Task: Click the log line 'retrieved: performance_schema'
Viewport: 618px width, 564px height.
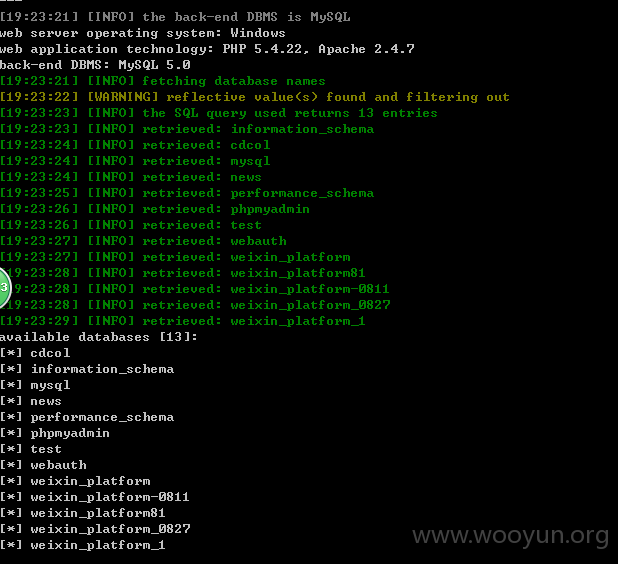Action: [x=187, y=193]
